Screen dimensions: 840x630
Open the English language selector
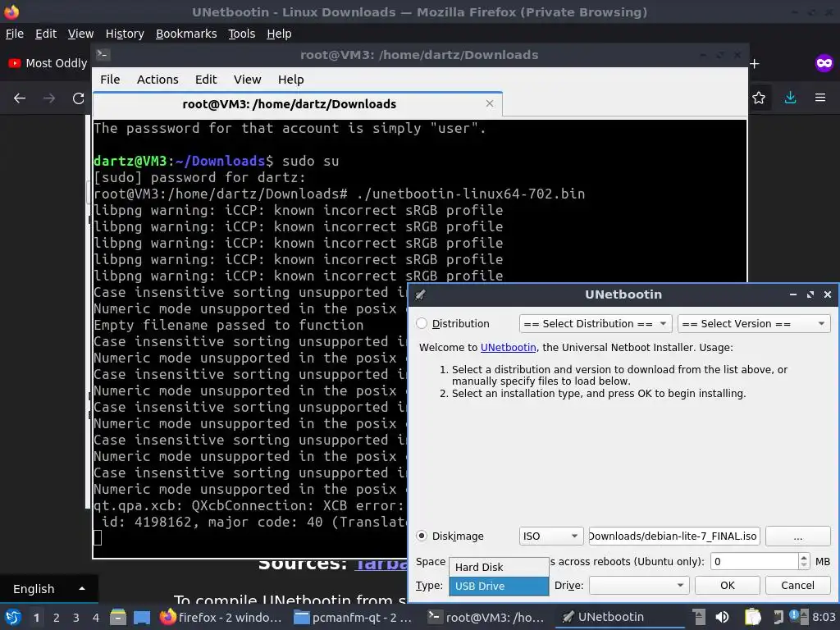pos(48,589)
